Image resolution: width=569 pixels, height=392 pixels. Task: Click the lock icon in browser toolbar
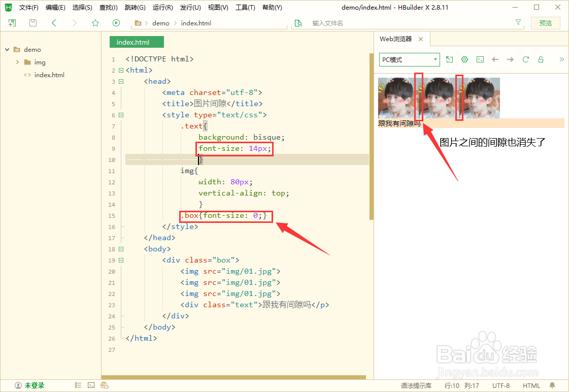pyautogui.click(x=541, y=59)
